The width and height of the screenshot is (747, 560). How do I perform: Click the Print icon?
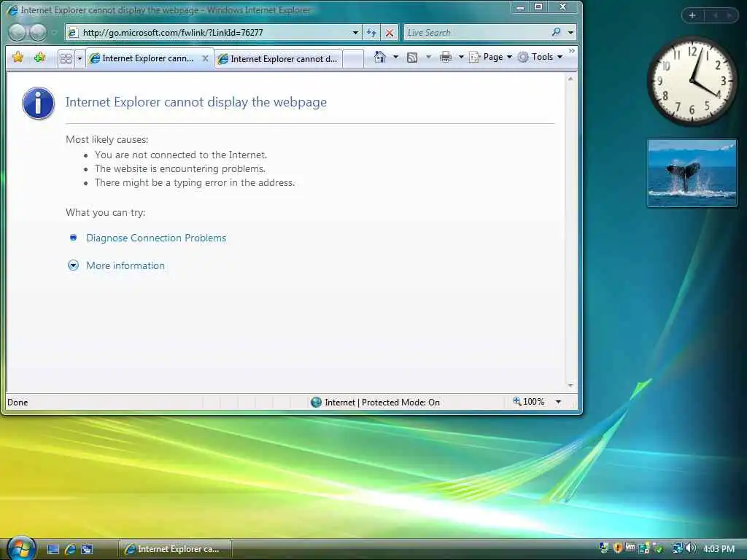point(446,57)
